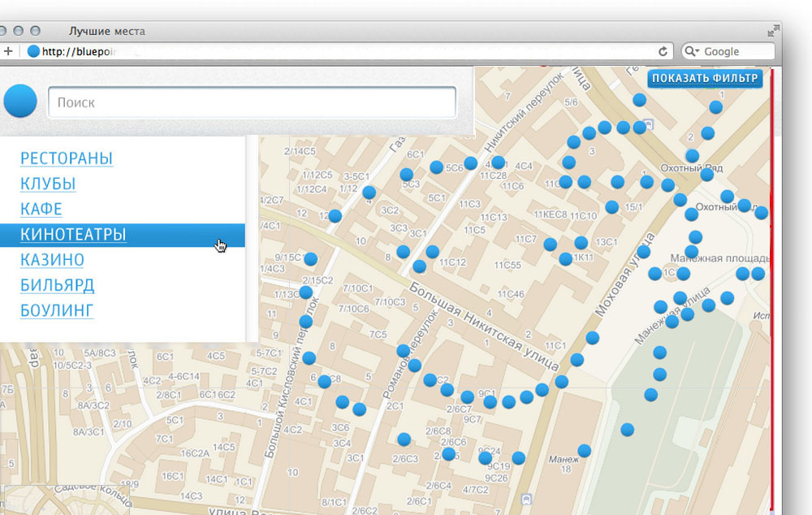Click the round blue logo beside the search box
812x515 pixels.
pyautogui.click(x=21, y=102)
